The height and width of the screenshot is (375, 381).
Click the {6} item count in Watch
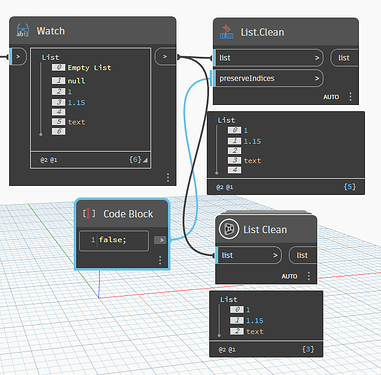135,160
